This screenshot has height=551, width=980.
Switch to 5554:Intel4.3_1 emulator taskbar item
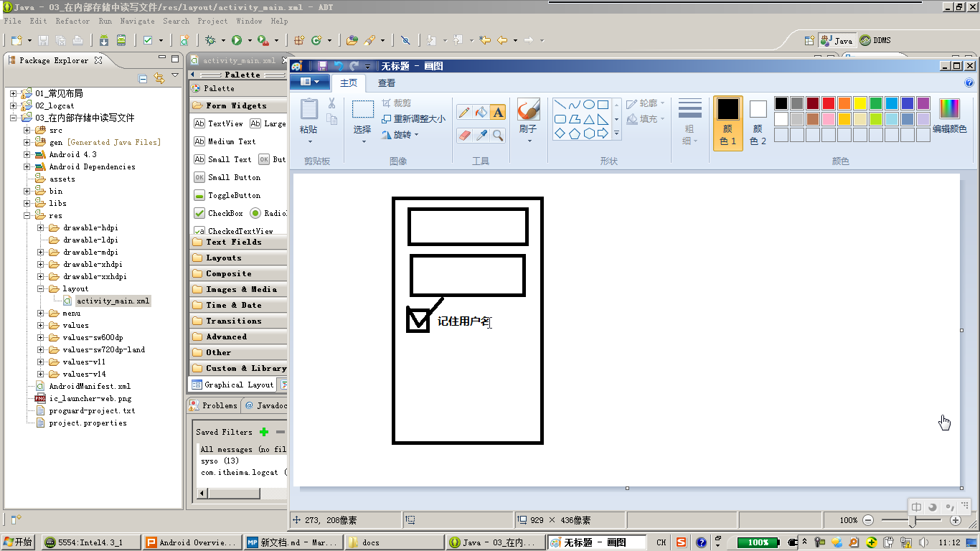(90, 542)
